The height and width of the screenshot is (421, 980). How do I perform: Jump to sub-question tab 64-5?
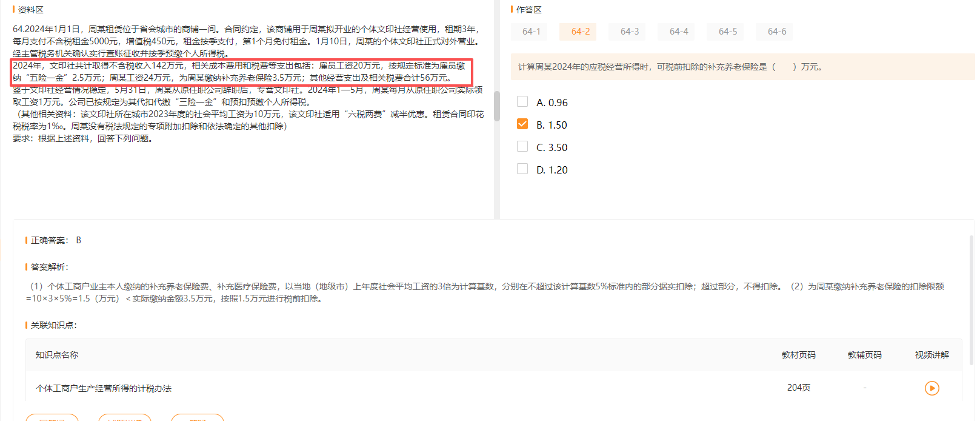point(727,32)
